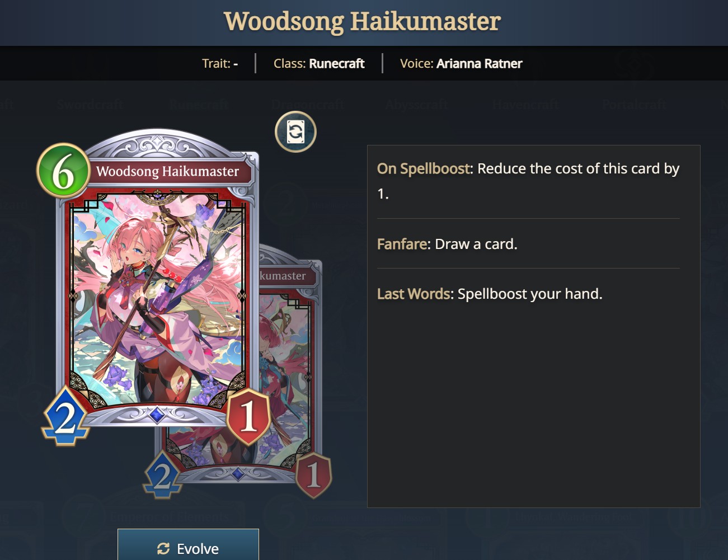728x560 pixels.
Task: Click the Trait label in info bar
Action: tap(216, 63)
